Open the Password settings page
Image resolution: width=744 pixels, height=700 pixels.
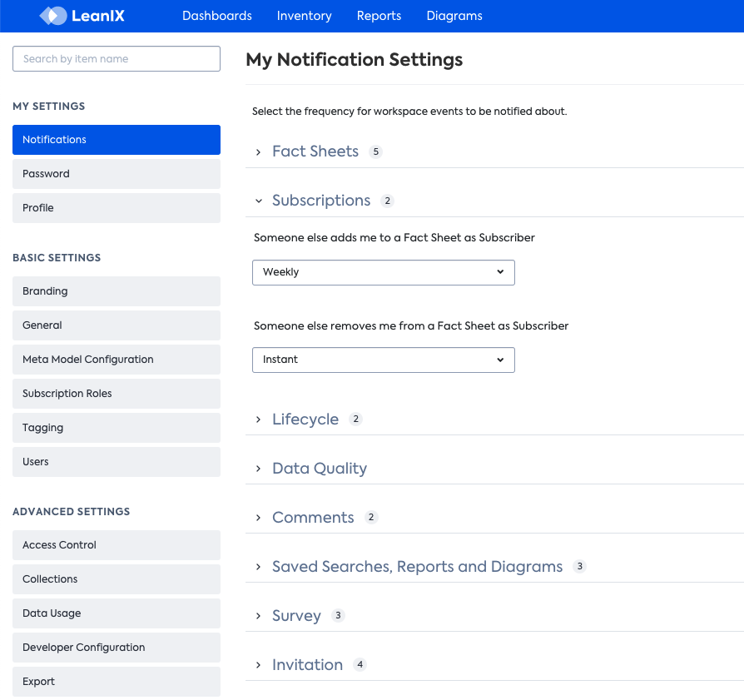pyautogui.click(x=117, y=174)
